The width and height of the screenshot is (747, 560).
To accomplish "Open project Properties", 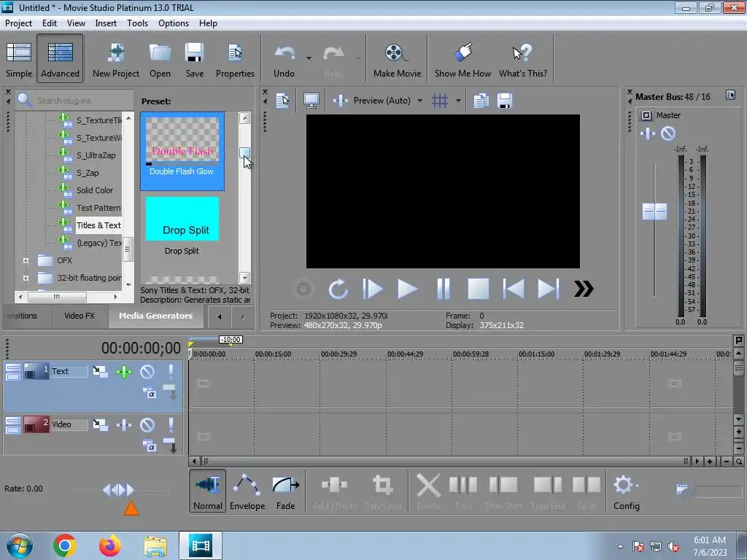I will [x=235, y=60].
